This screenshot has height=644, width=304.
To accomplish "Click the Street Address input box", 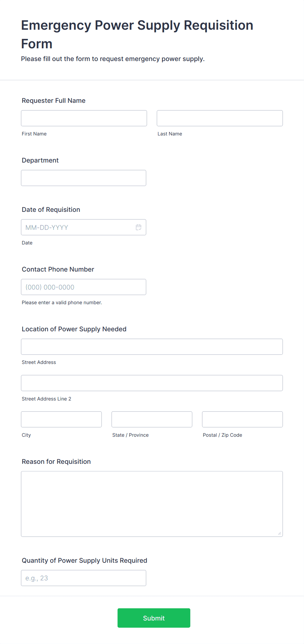I will 152,347.
